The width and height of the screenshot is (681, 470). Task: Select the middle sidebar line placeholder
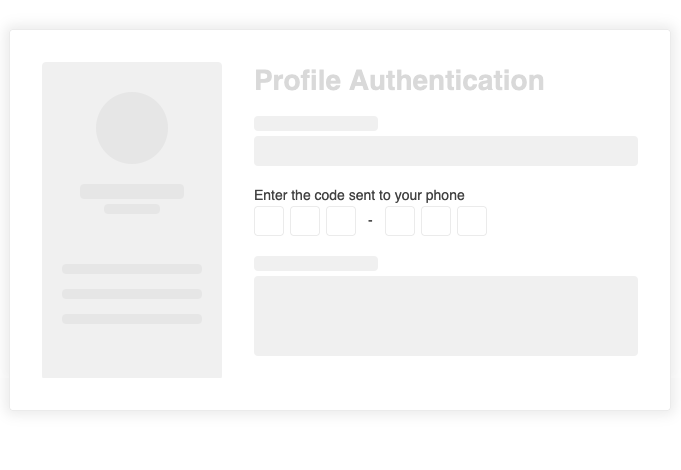pos(132,294)
